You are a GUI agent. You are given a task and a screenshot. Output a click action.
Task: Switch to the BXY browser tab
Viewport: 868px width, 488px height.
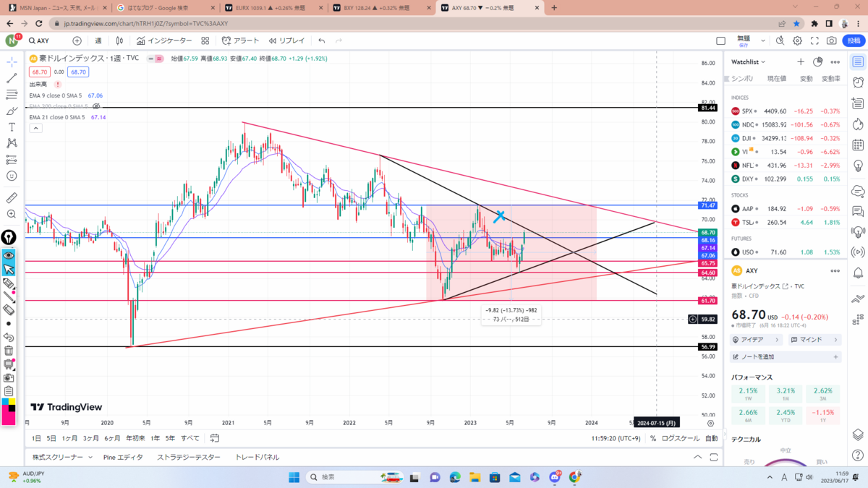click(380, 8)
